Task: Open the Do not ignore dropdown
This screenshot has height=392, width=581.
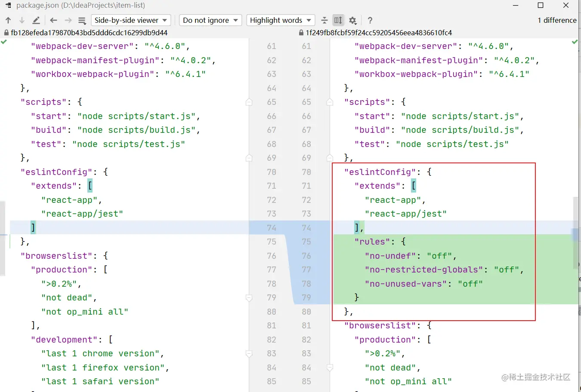Action: click(x=210, y=20)
